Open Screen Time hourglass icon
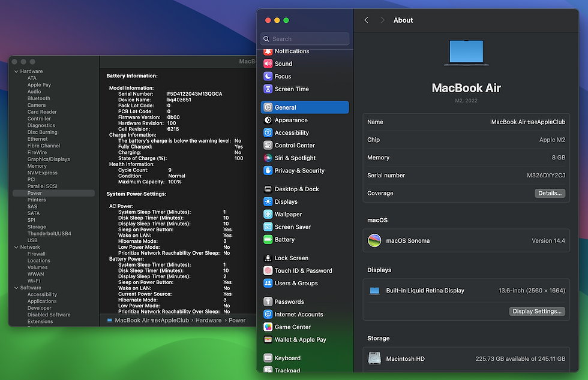 268,89
